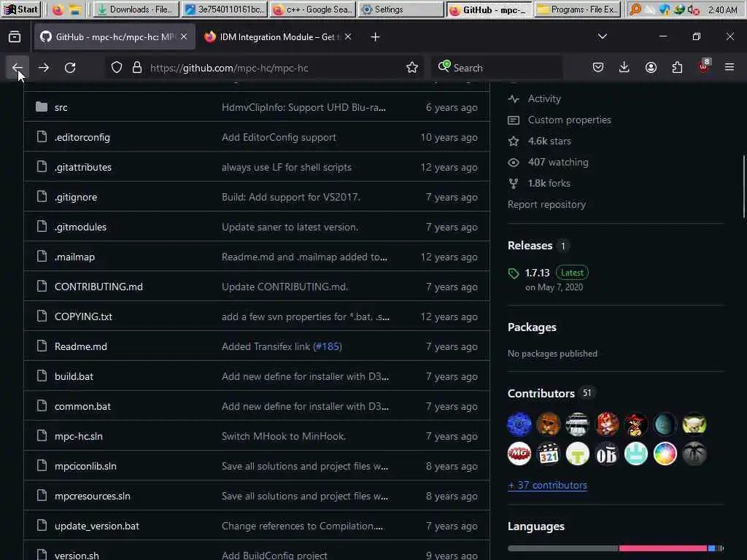This screenshot has height=560, width=747.
Task: Click the pink segment of Languages bar
Action: click(662, 548)
